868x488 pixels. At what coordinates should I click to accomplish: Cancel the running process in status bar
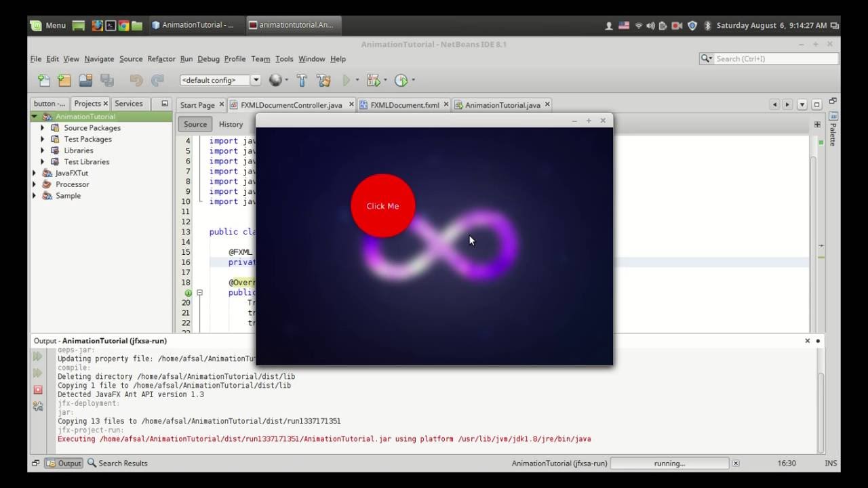click(735, 463)
